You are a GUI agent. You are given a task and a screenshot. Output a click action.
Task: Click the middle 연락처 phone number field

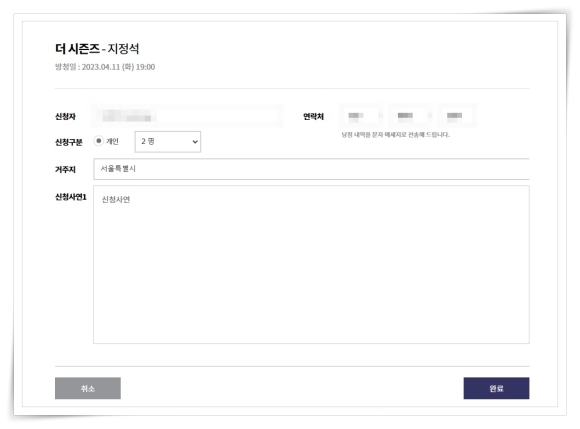point(410,116)
